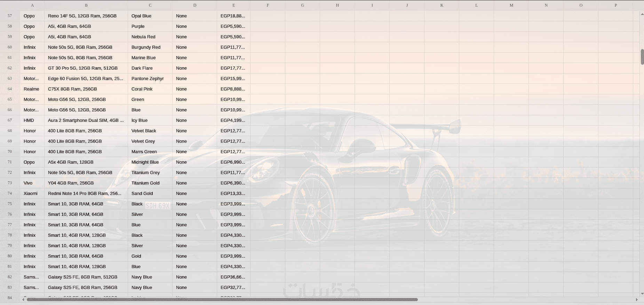Select cell 'Galaxy S25 FE, 8GB Ram, 512GB'

[86, 277]
